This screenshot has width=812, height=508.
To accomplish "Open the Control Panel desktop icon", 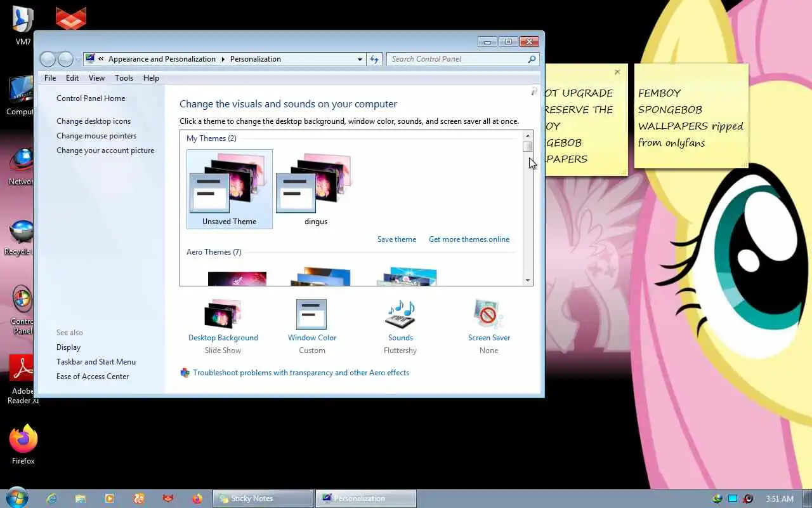I will (x=22, y=310).
